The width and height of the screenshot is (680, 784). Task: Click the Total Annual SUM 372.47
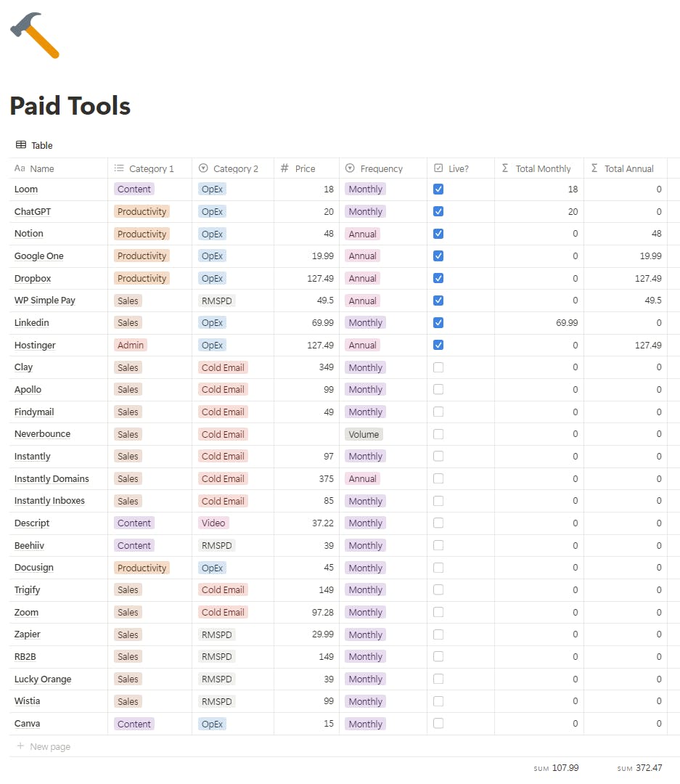tap(639, 767)
